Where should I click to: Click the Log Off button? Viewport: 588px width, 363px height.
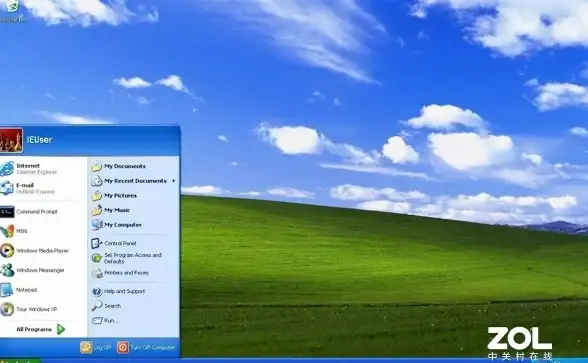[96, 347]
